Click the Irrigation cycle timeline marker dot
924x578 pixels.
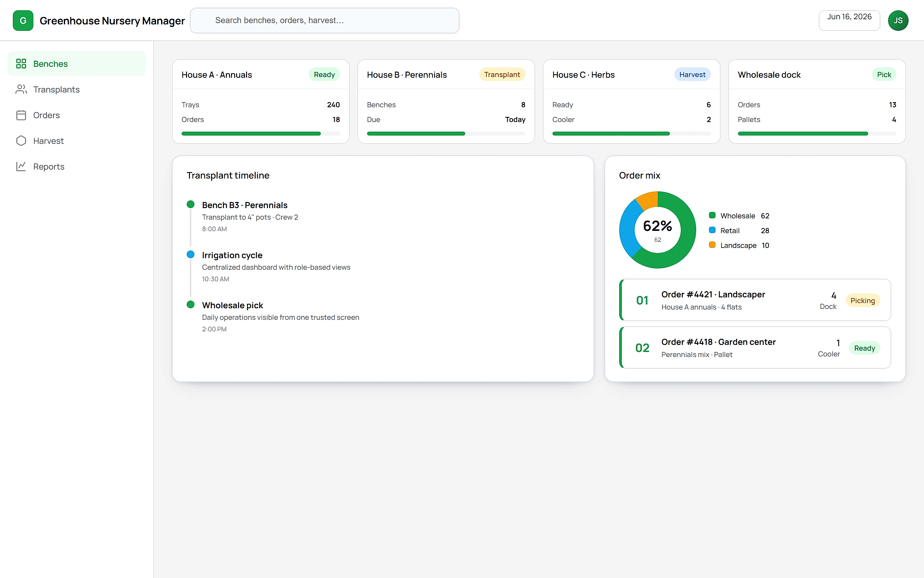tap(191, 255)
